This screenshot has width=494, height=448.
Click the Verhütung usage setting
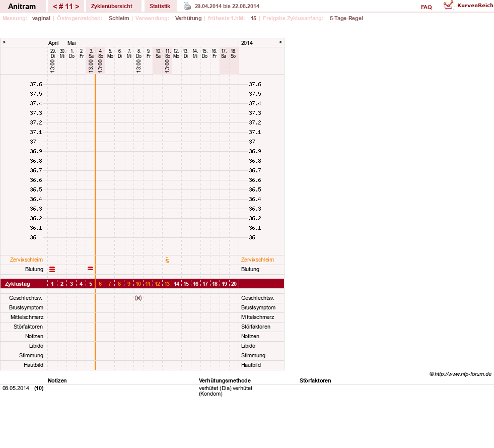tap(188, 18)
